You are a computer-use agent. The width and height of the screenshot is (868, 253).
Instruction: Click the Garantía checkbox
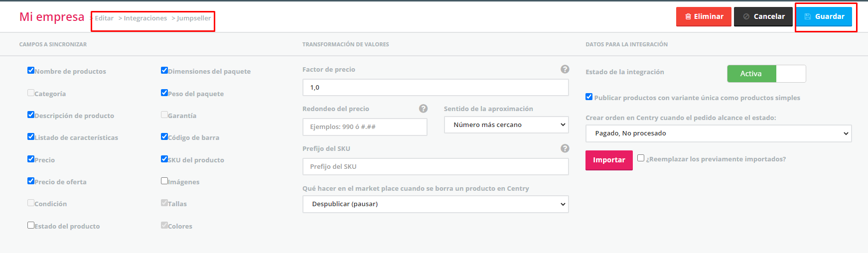pos(164,115)
